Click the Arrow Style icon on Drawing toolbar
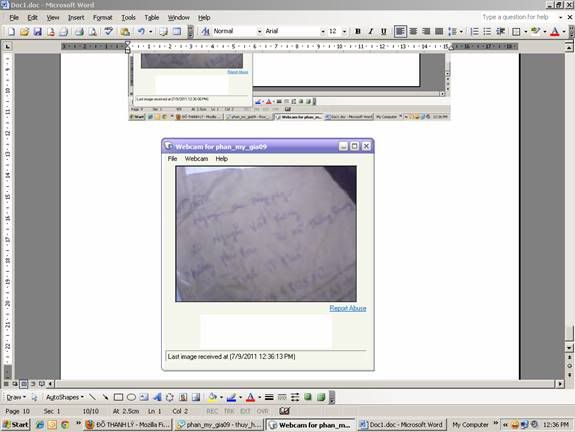Screen dimensions: 575x432 click(x=295, y=397)
